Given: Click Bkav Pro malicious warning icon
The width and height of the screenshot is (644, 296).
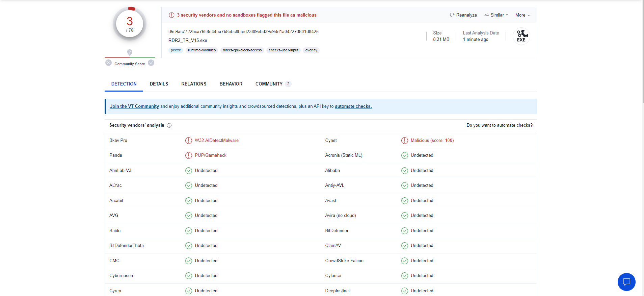Looking at the screenshot, I should pos(189,141).
